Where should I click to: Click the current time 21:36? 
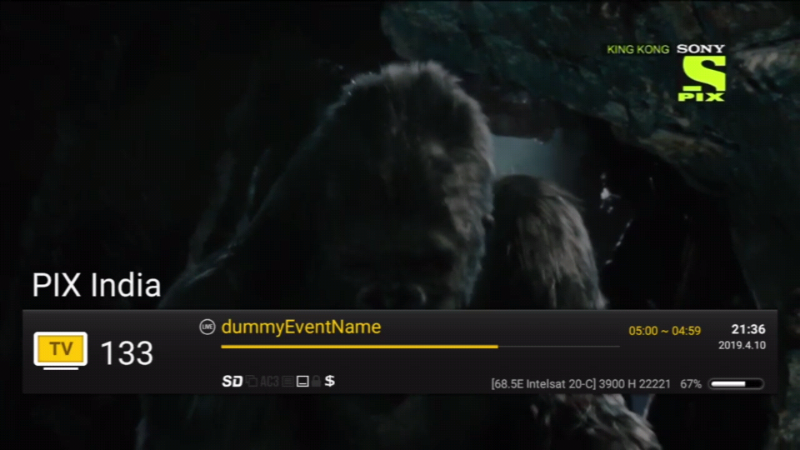click(x=748, y=329)
